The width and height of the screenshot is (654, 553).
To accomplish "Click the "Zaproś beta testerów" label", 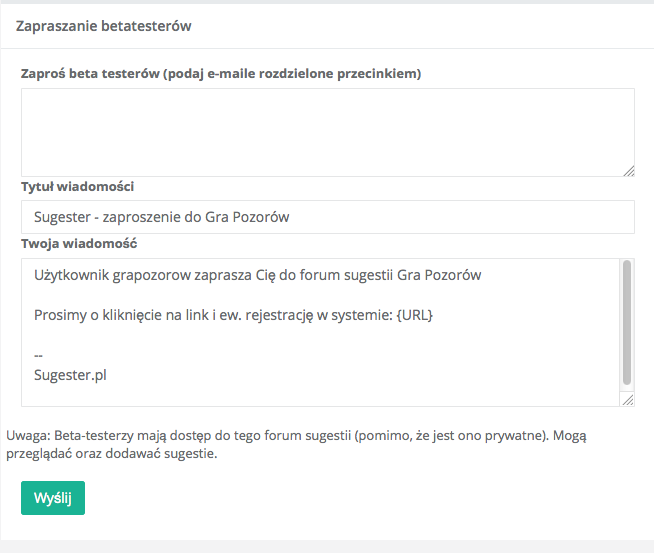I will click(x=221, y=73).
